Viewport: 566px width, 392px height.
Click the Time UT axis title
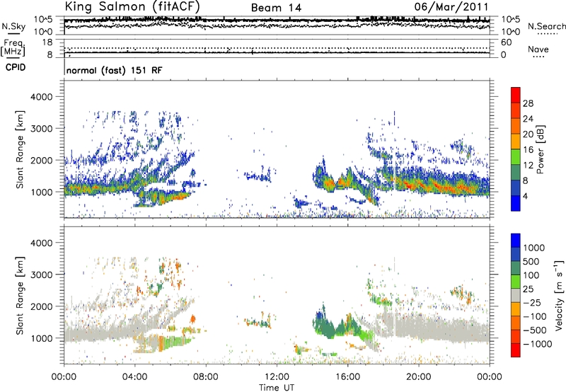(x=277, y=388)
